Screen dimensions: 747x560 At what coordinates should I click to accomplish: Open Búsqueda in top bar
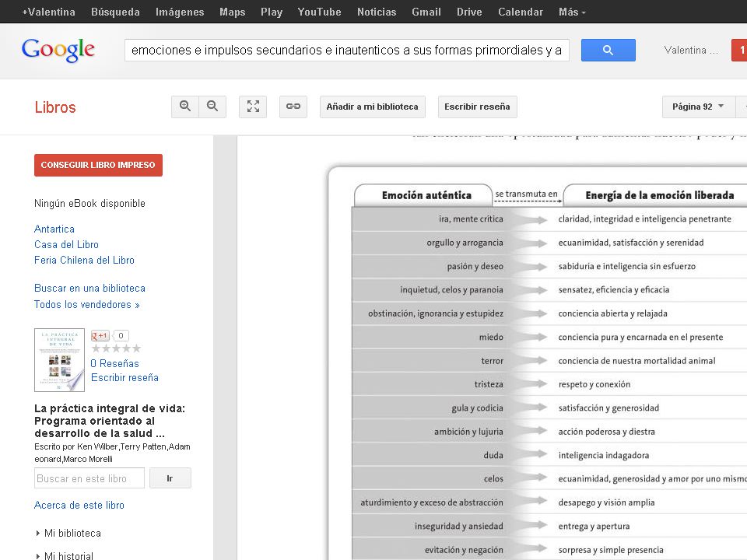pos(115,12)
